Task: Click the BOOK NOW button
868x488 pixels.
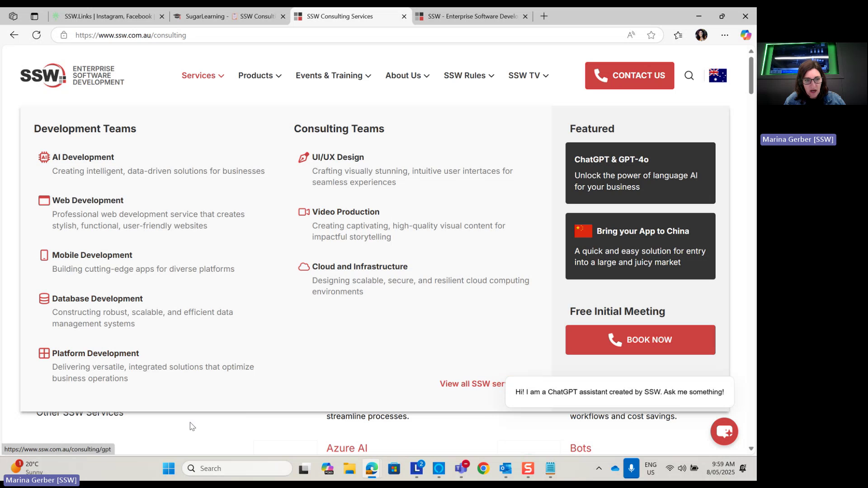Action: coord(640,340)
